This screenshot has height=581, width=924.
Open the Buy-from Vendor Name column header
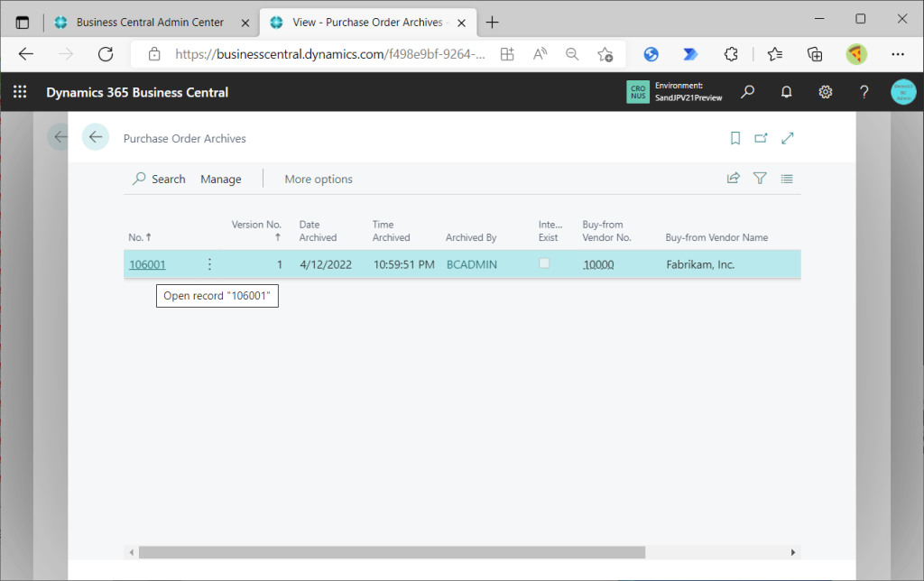coord(716,237)
